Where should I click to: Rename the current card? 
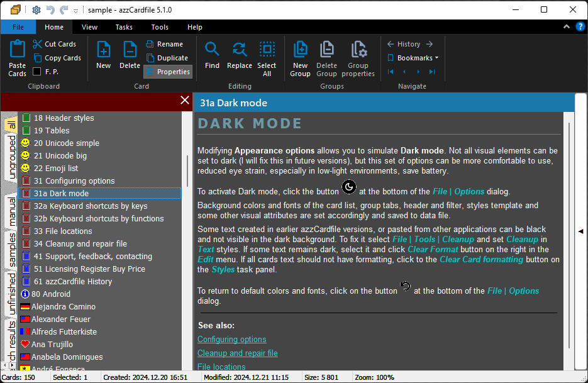pyautogui.click(x=165, y=44)
